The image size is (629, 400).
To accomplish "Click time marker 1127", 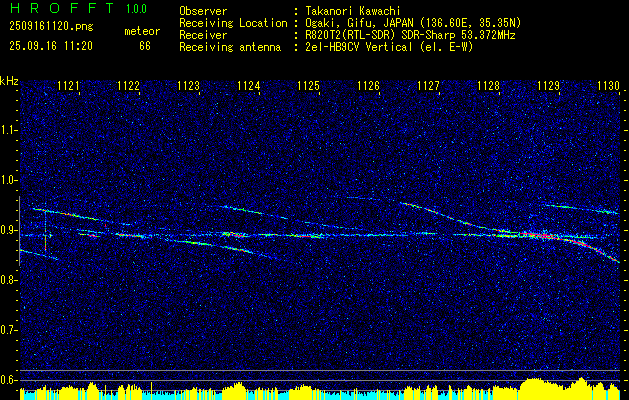I will coord(428,85).
